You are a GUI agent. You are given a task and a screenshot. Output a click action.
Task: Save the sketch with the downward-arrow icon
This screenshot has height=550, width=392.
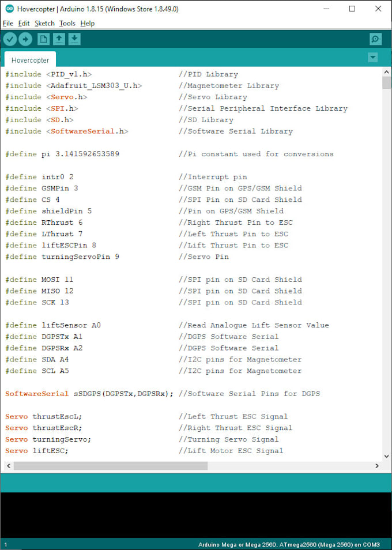click(74, 39)
